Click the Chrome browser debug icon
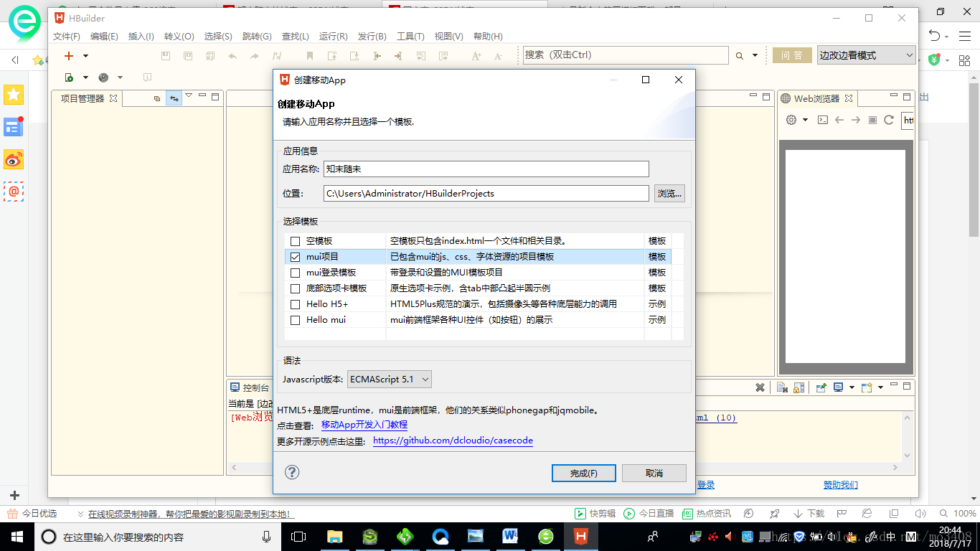Screen dimensions: 980x551 click(103, 77)
